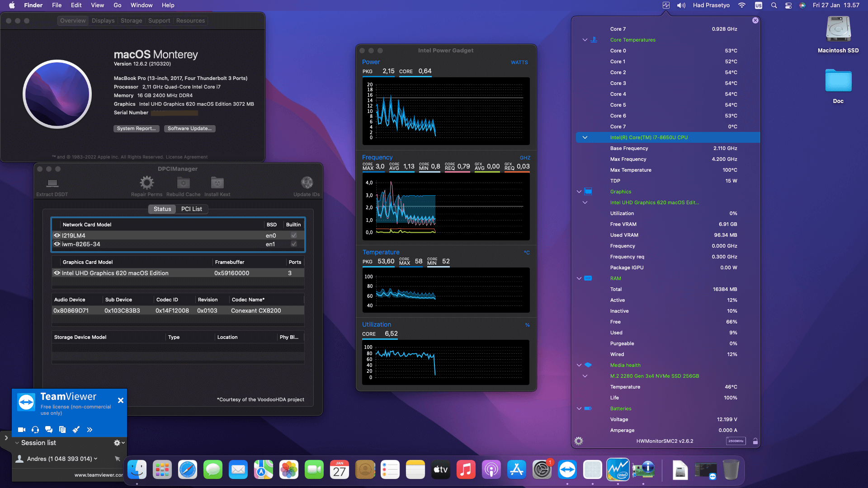This screenshot has height=488, width=868.
Task: Click eye icon next to I219LM4
Action: pos(57,235)
